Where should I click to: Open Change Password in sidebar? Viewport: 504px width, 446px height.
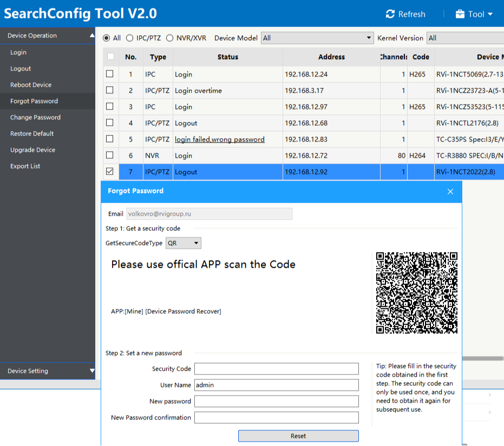pos(35,118)
